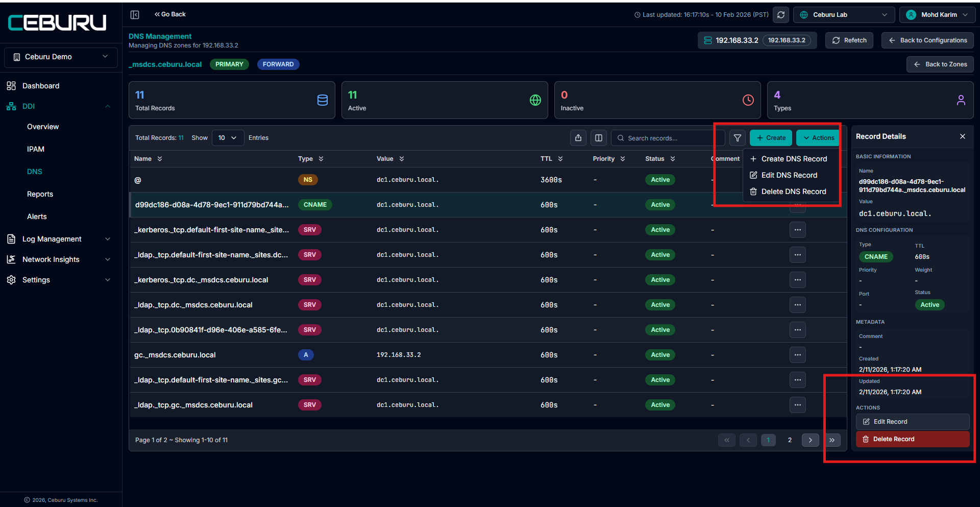Open Ceburu Lab workspace dropdown

click(844, 15)
